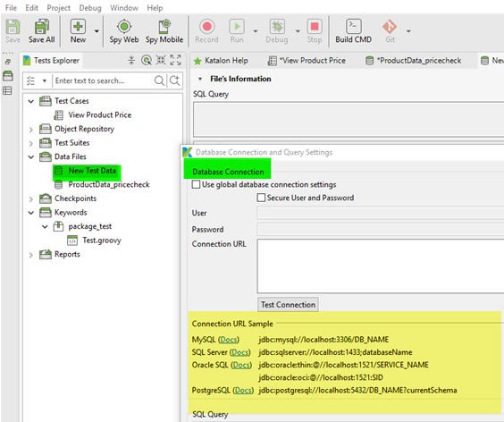Open the Help menu
Image resolution: width=504 pixels, height=422 pixels.
(155, 8)
